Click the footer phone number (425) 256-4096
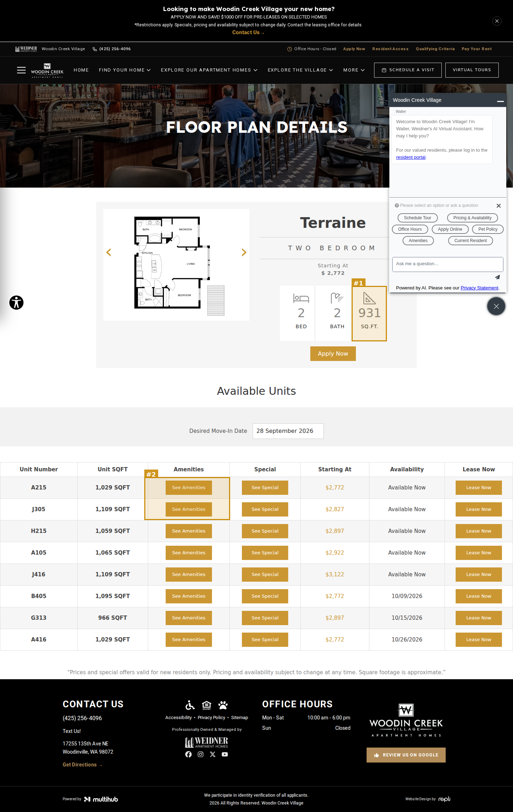This screenshot has height=812, width=513. click(x=82, y=718)
